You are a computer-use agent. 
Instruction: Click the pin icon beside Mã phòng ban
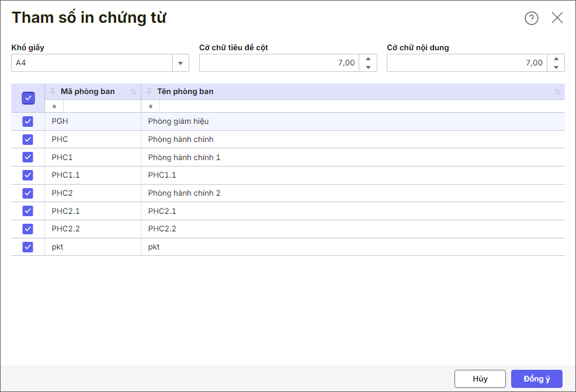[x=53, y=92]
